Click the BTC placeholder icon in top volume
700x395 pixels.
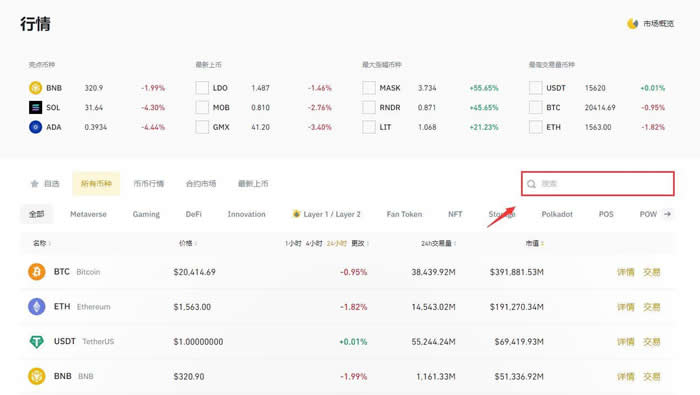[x=535, y=108]
